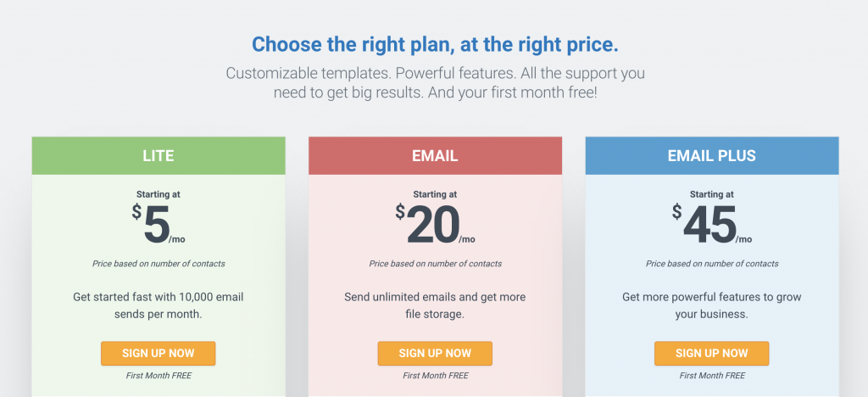
Task: Click Lite's 'Price based on number of contacts' note
Action: (x=159, y=264)
